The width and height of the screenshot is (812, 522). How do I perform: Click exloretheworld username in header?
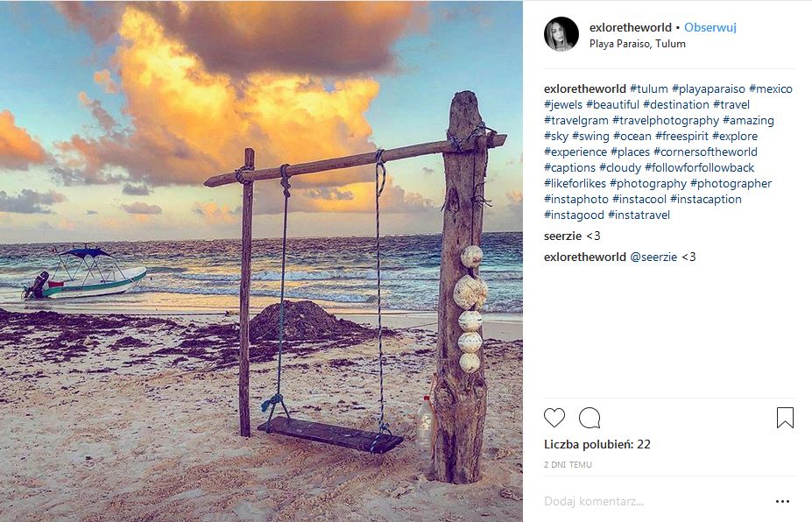630,27
